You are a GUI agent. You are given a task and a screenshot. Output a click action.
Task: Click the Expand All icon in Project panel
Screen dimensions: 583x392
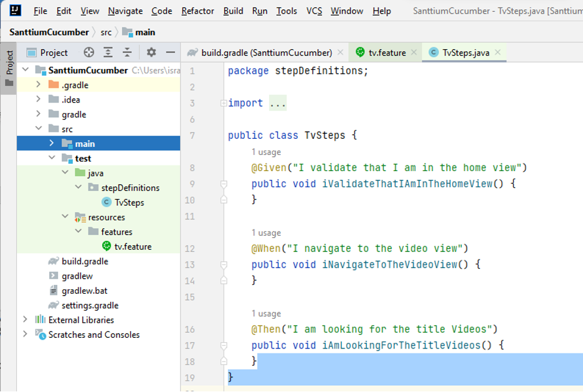(x=108, y=52)
